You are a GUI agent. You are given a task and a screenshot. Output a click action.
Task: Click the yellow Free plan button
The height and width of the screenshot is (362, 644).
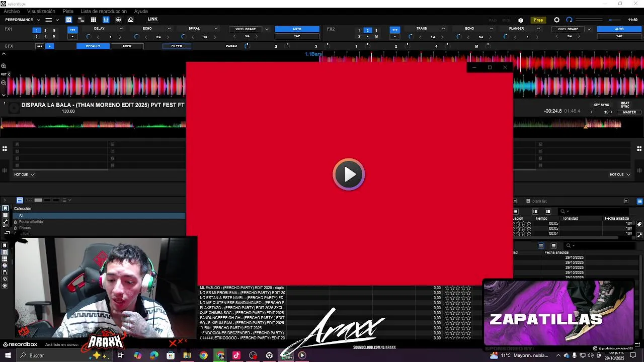(x=538, y=20)
